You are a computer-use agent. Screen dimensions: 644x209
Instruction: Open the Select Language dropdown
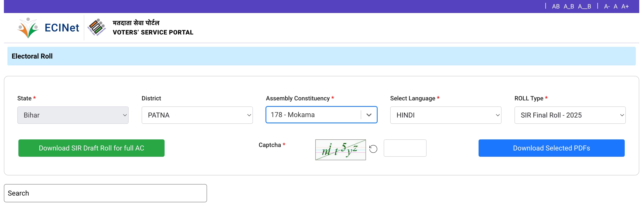445,115
